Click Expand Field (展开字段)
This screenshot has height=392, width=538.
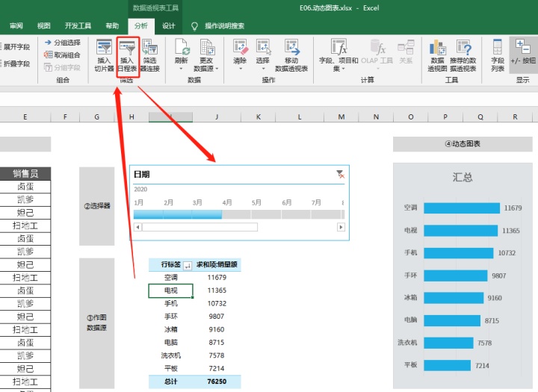pos(15,47)
